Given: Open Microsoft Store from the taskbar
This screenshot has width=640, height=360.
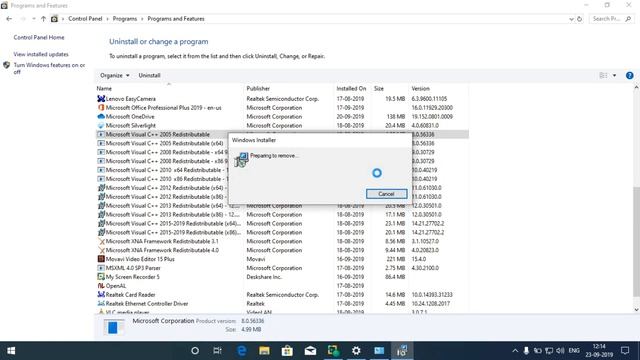Looking at the screenshot, I should click(287, 351).
